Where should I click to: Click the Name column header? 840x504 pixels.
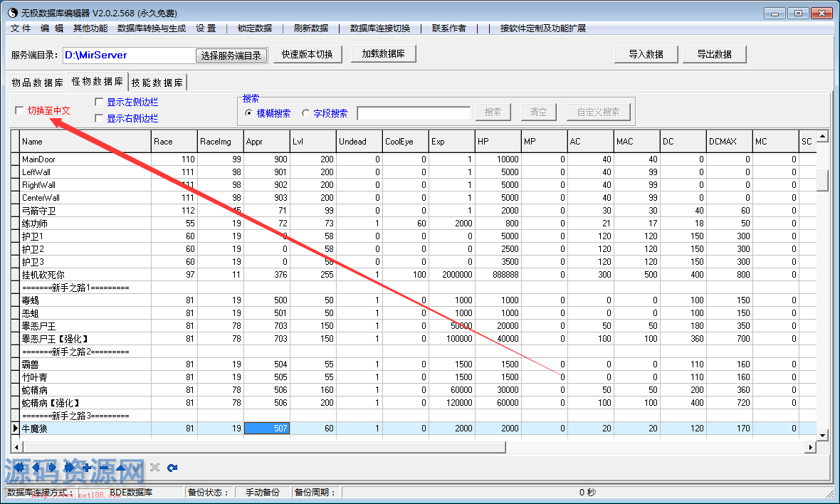pos(85,142)
